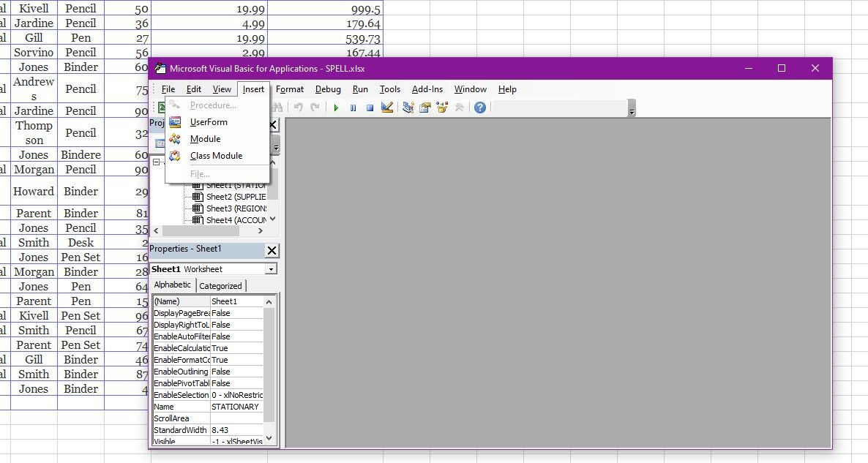Click the Toolbox hammer-and-wrench icon
Image resolution: width=868 pixels, height=463 pixels.
coord(459,108)
